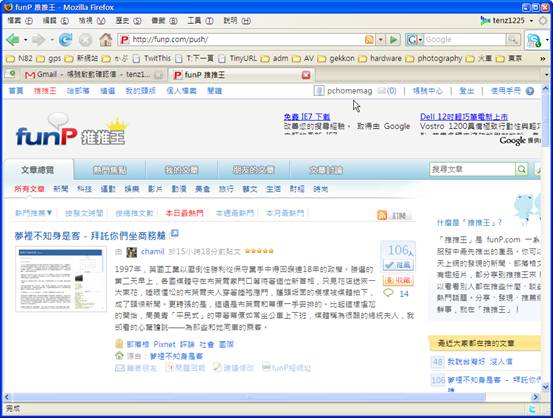Open the gekkon bookmark folder
This screenshot has height=418, width=553.
336,58
